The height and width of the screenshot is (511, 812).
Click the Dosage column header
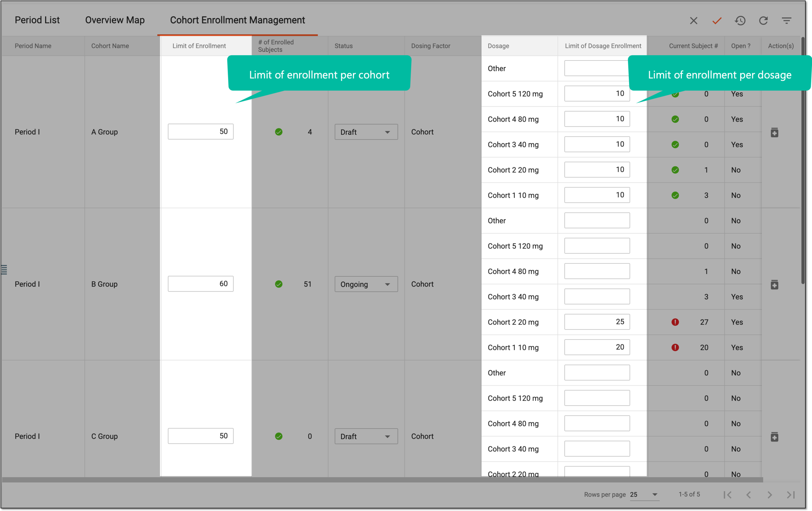coord(498,46)
